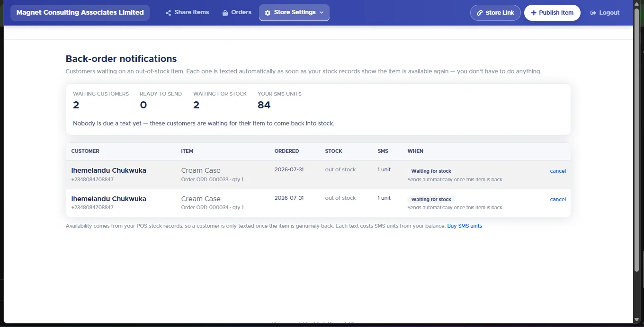Click ordered date in ORD-000033 row
644x327 pixels.
[289, 169]
